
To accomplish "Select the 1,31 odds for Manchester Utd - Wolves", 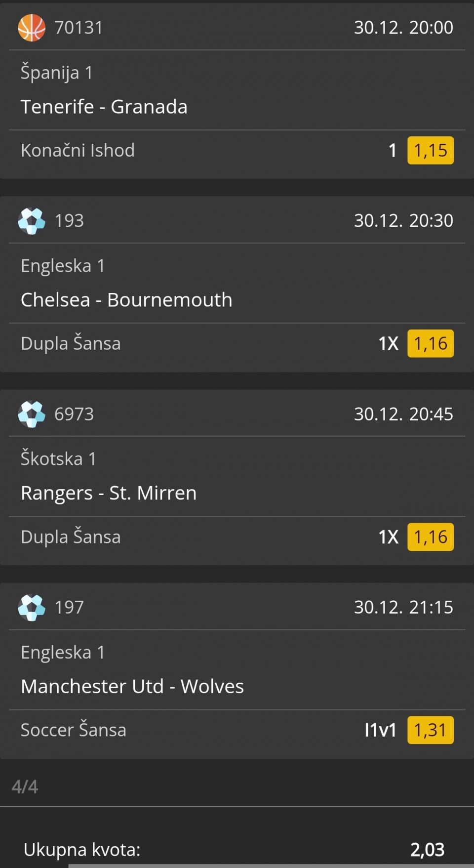I will tap(430, 730).
